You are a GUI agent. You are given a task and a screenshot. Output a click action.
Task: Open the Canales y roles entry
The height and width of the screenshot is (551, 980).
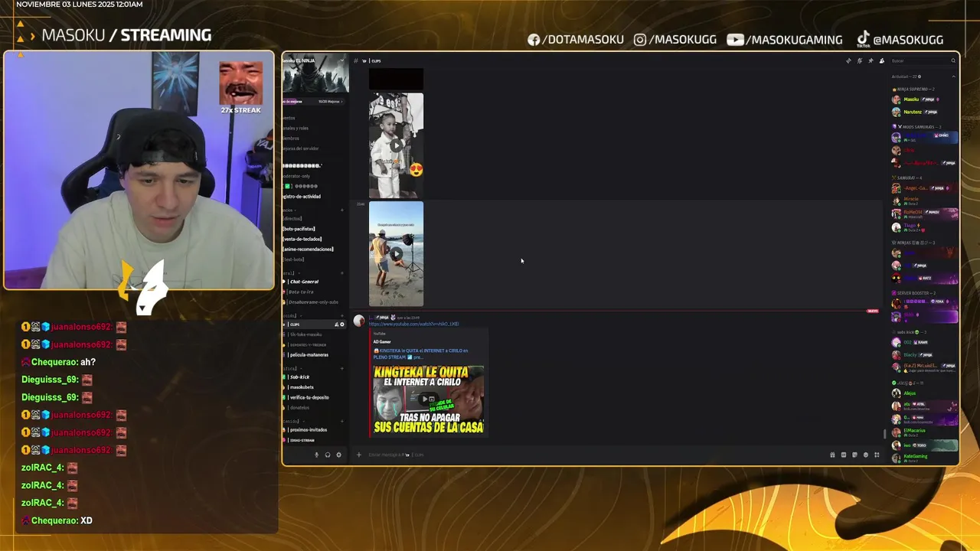coord(296,128)
